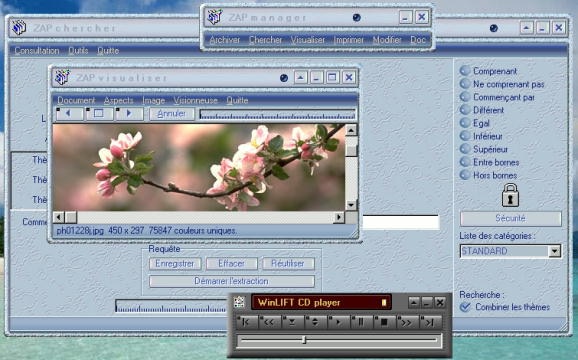Select the Inférieur radio option

coord(465,136)
